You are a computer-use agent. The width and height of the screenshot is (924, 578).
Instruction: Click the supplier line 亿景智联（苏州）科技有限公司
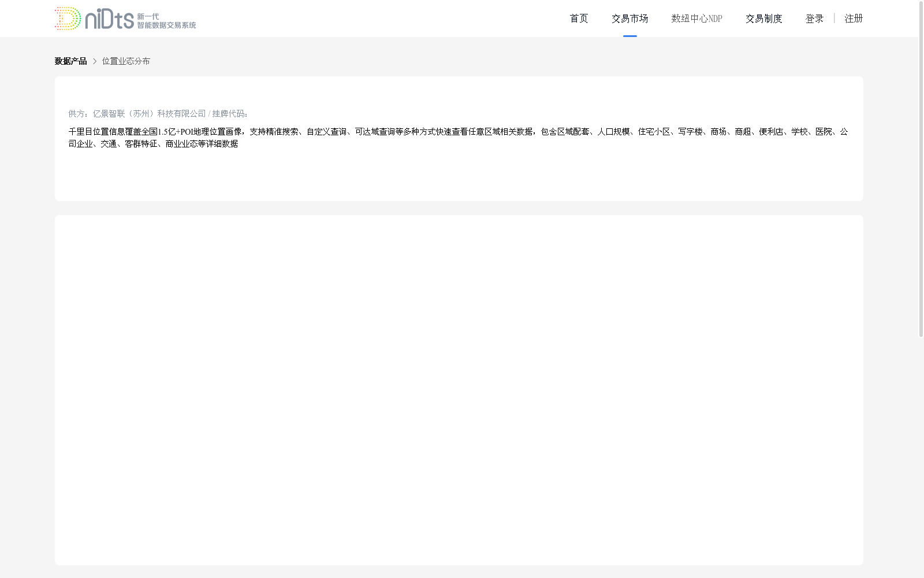click(x=158, y=114)
